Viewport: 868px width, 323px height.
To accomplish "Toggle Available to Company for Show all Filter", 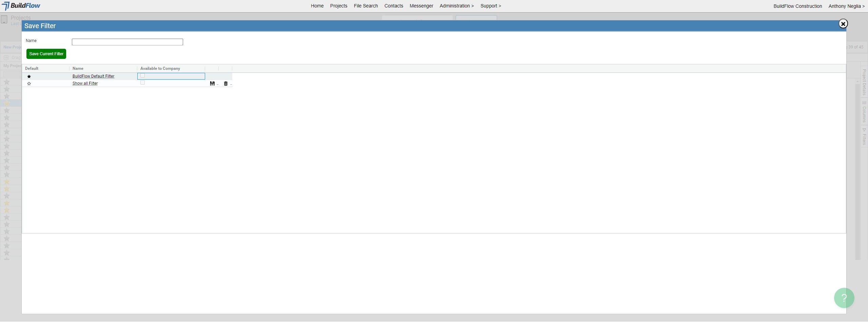I will 142,83.
